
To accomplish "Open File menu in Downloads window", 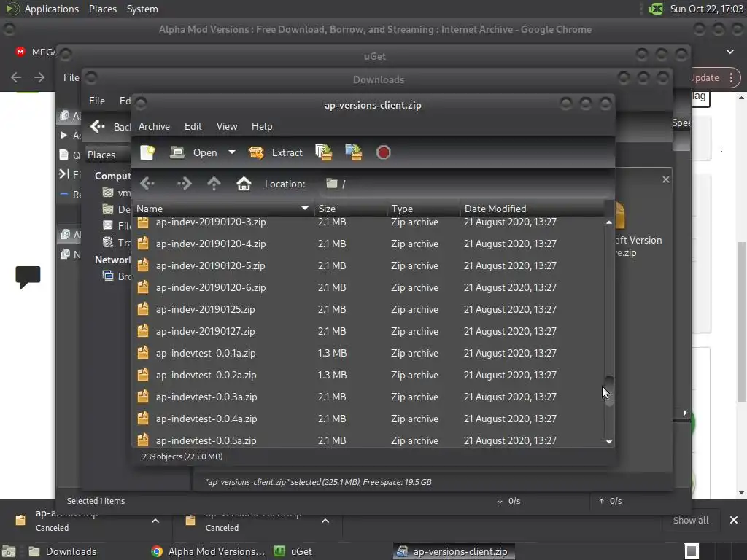I will (97, 101).
